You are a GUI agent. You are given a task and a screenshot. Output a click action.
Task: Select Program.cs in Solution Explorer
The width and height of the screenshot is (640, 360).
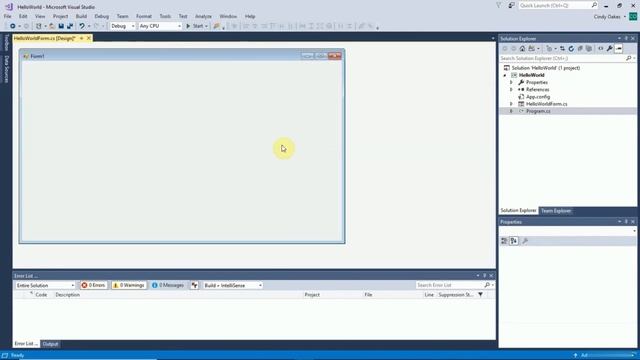pyautogui.click(x=538, y=111)
